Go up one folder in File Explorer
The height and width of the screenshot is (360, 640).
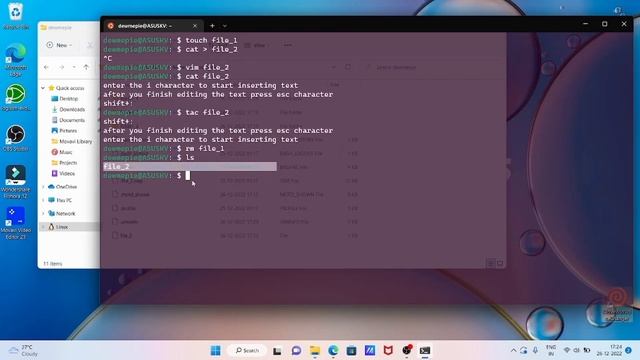pyautogui.click(x=86, y=67)
